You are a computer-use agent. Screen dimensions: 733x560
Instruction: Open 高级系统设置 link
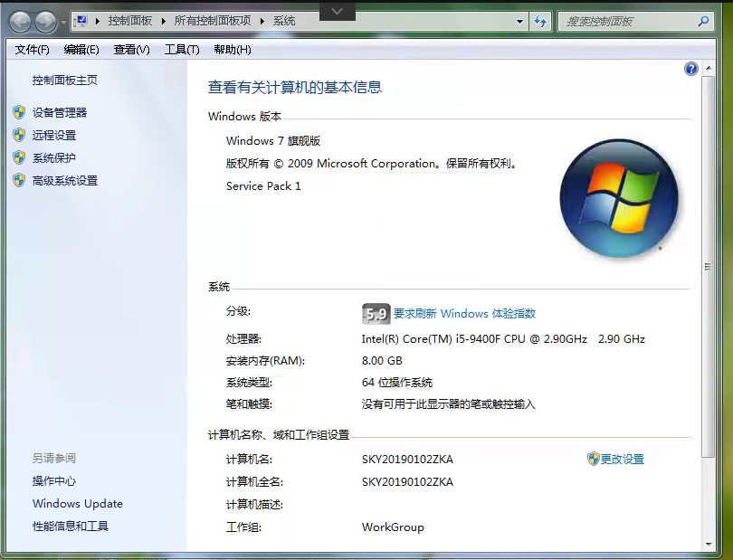pyautogui.click(x=65, y=181)
